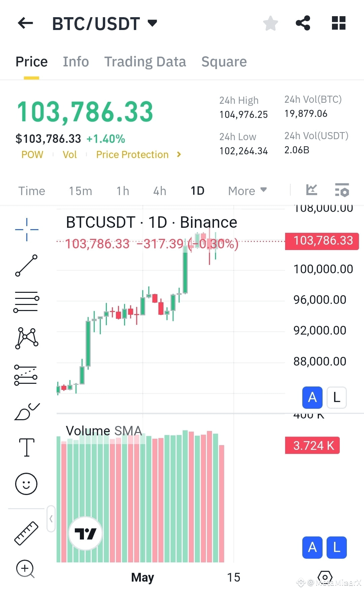Tap the back arrow icon
The image size is (364, 591).
25,23
